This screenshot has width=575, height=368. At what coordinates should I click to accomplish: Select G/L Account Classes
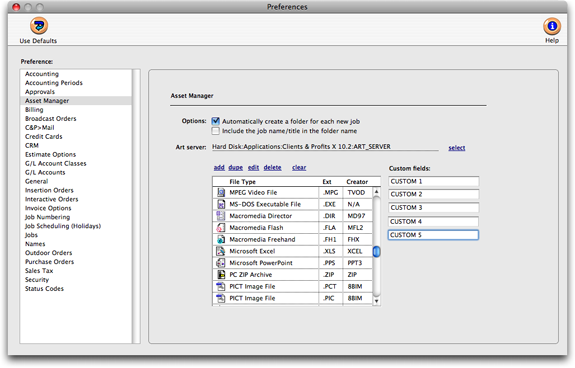[76, 163]
